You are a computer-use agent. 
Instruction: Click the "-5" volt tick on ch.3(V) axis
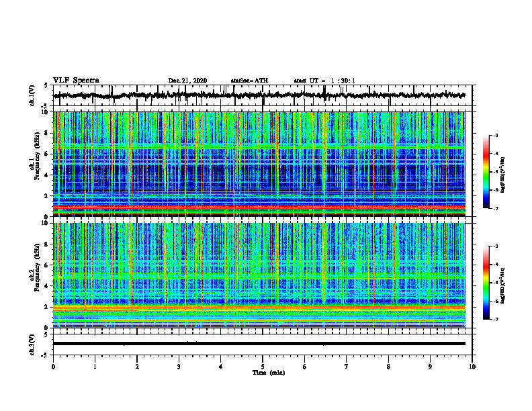(46, 355)
